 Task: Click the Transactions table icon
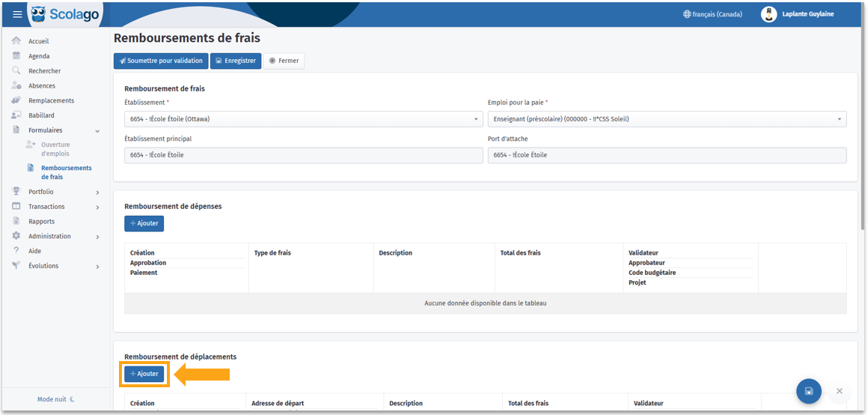(16, 206)
